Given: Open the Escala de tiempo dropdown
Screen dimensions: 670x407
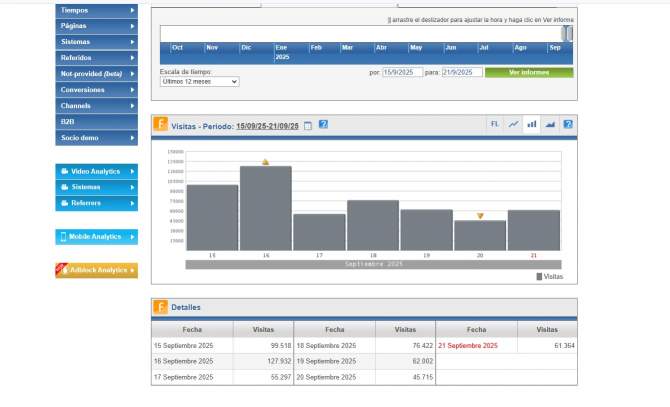Looking at the screenshot, I should pos(199,82).
